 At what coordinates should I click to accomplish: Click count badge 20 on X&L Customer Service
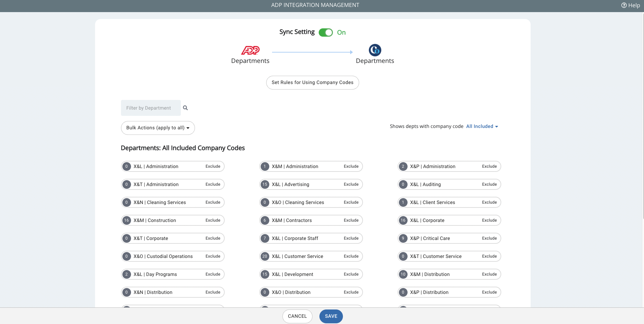tap(265, 256)
